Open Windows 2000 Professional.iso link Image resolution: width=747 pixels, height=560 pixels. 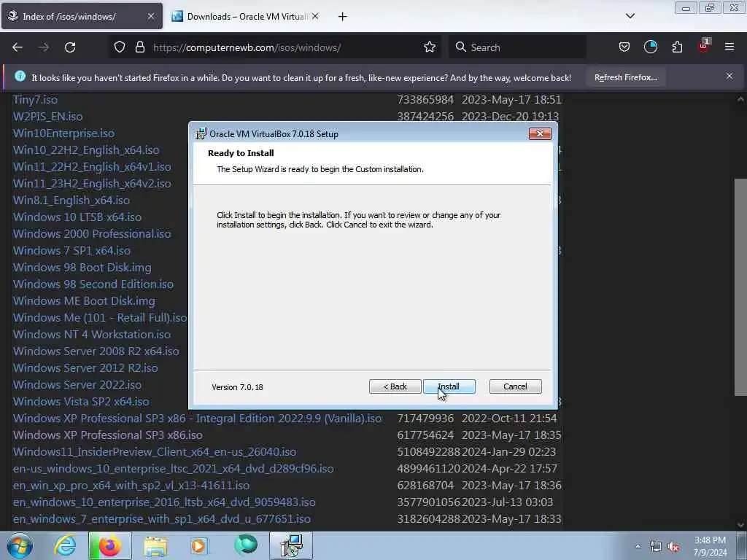[92, 234]
